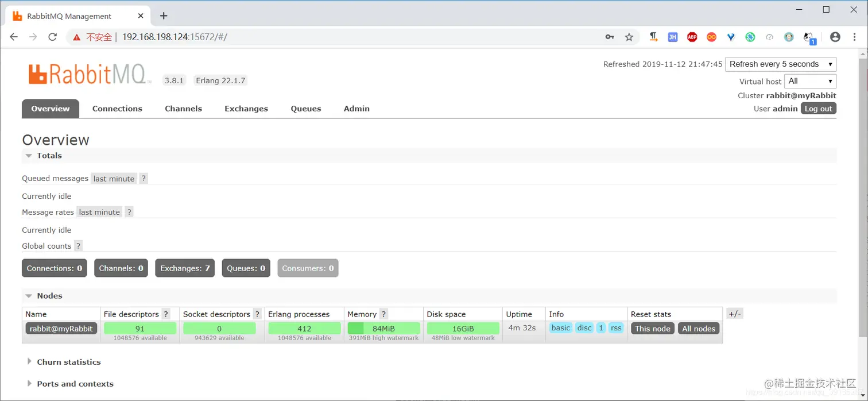
Task: Click help icon beside Memory column
Action: (x=383, y=314)
